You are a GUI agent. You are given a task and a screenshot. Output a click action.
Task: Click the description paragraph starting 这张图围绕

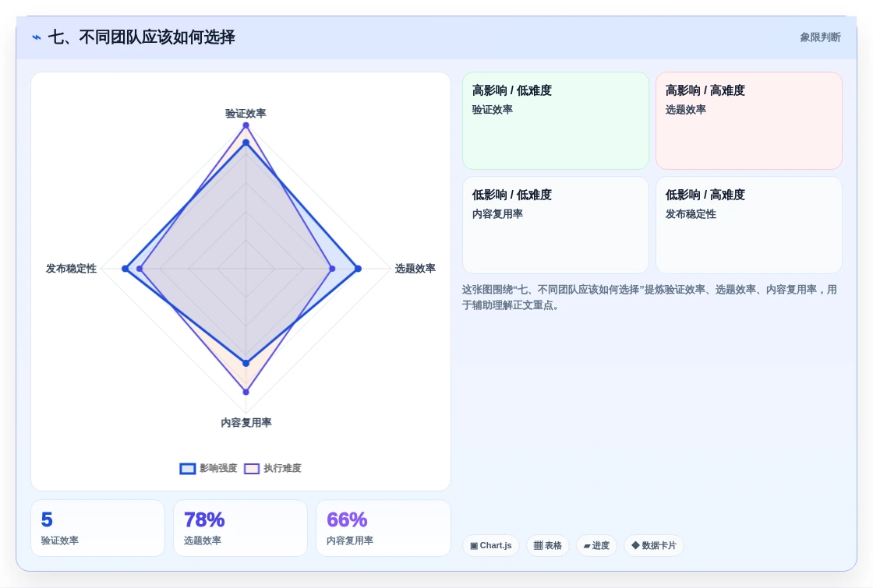point(650,298)
